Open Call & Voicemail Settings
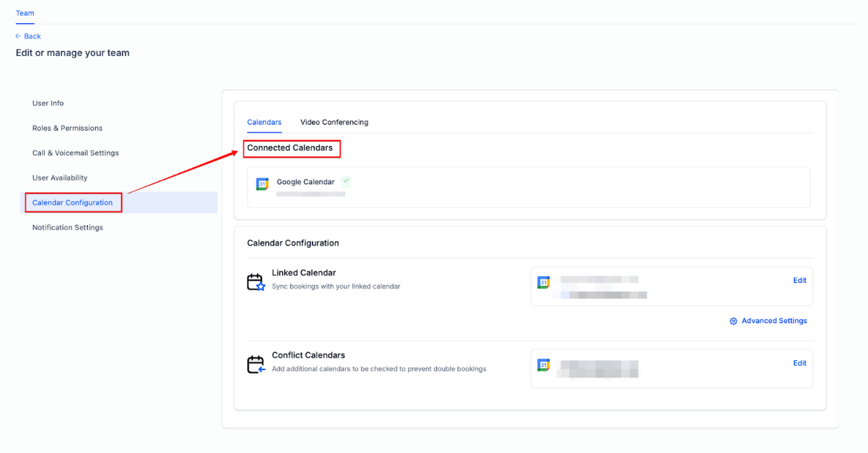The image size is (868, 453). click(x=75, y=153)
